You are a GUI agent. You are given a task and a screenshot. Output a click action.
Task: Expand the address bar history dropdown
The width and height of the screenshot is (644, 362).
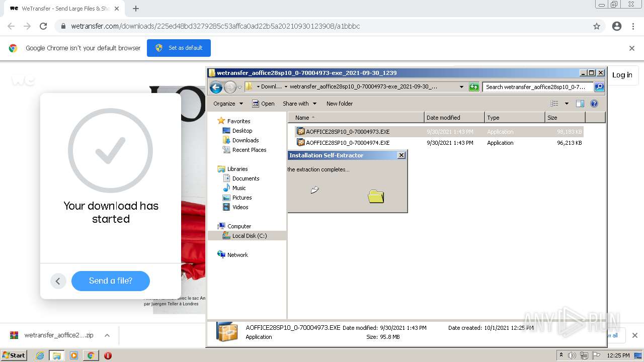pos(461,87)
